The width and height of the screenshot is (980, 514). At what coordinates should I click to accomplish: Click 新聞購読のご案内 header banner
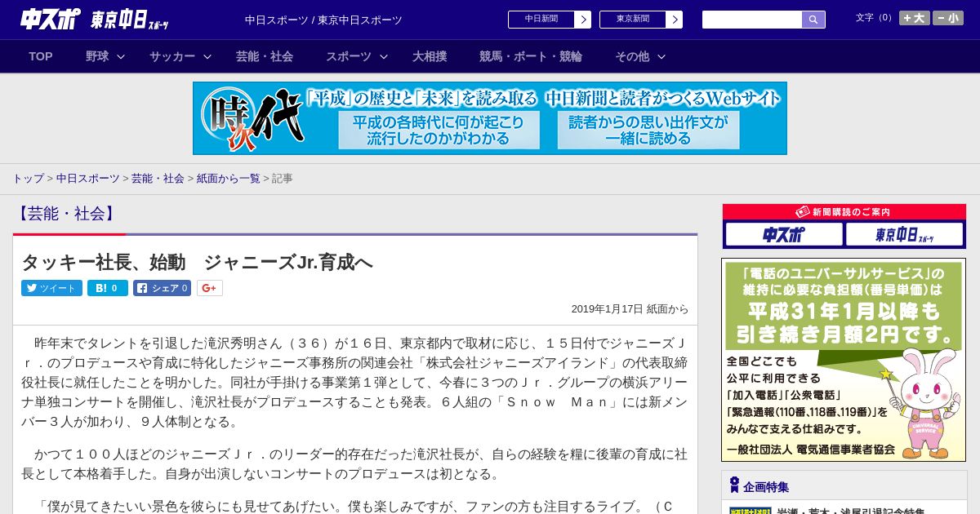tap(844, 212)
